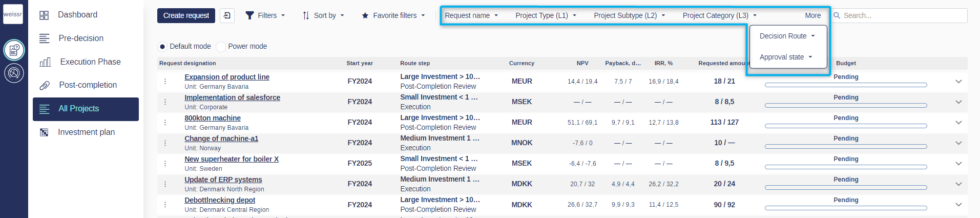This screenshot has width=980, height=218.
Task: Click the Dashboard grid icon
Action: 44,15
